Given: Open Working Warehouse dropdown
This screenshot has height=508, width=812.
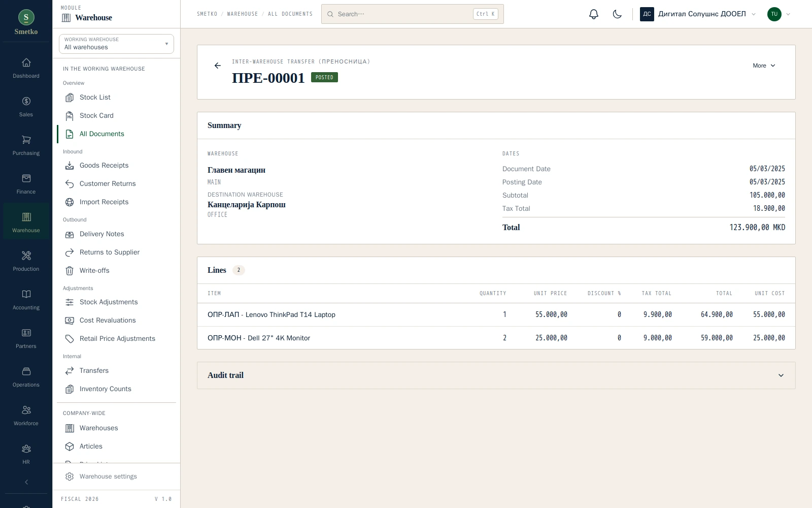Looking at the screenshot, I should click(x=116, y=44).
